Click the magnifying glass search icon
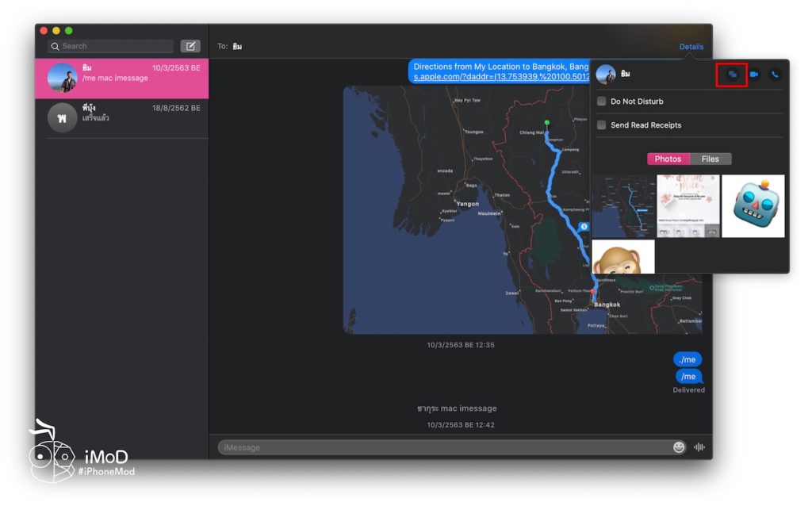This screenshot has width=812, height=506. coord(56,47)
